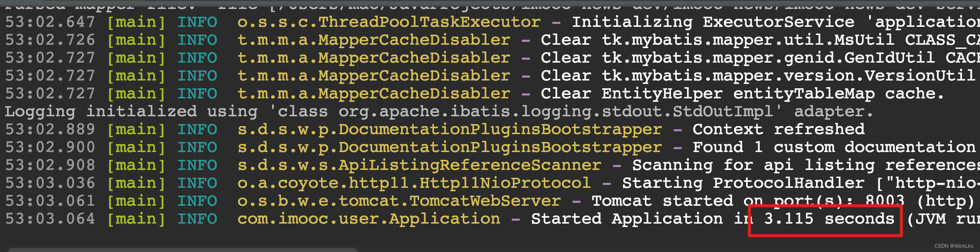Click the 53:02.647 timestamp
The image size is (980, 252).
[50, 22]
